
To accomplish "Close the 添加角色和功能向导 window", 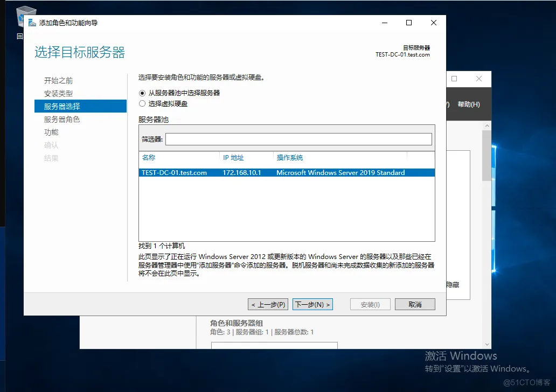I will (433, 23).
